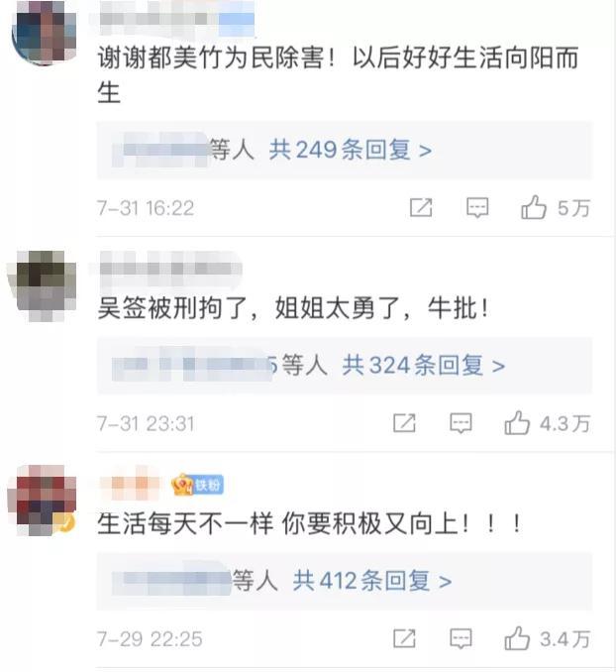Viewport: 616px width, 672px height.
Task: Expand 共324条回复 replies
Action: coord(423,366)
